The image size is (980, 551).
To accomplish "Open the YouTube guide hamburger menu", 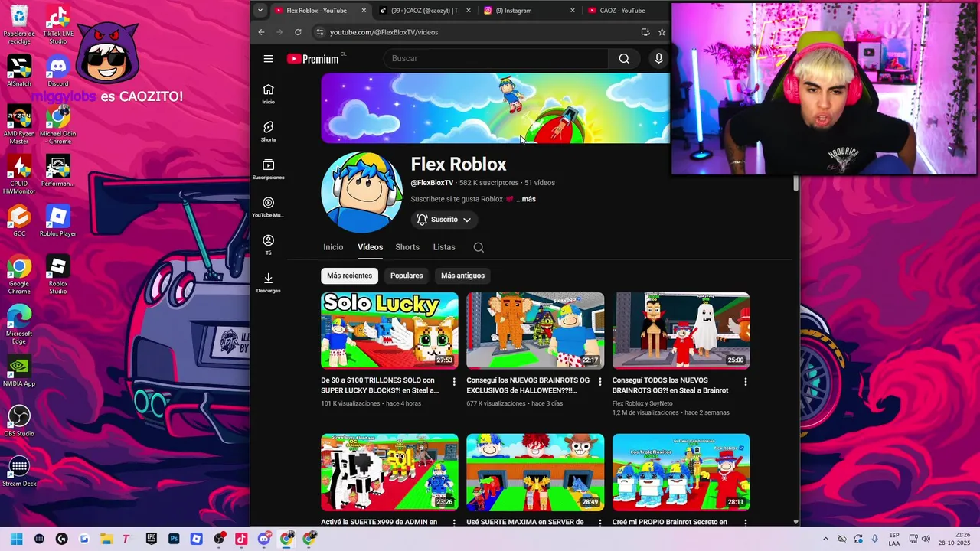I will click(x=268, y=59).
